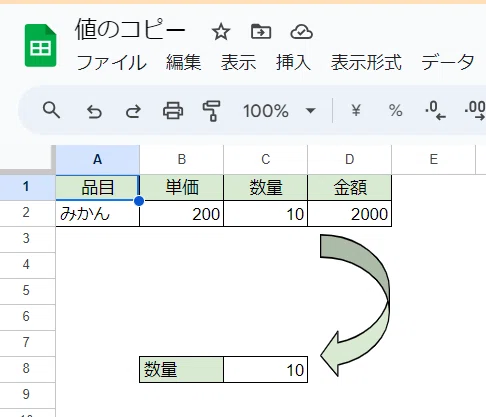Click cell みかん

97,213
